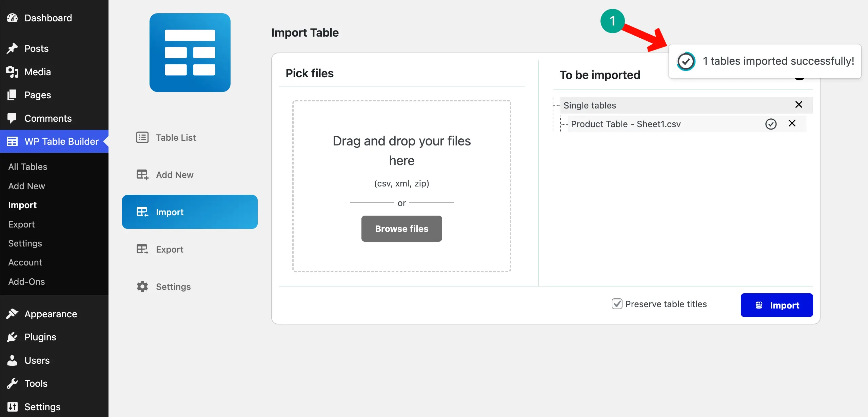Select Product Table - Sheet1.csv tree item

click(626, 124)
